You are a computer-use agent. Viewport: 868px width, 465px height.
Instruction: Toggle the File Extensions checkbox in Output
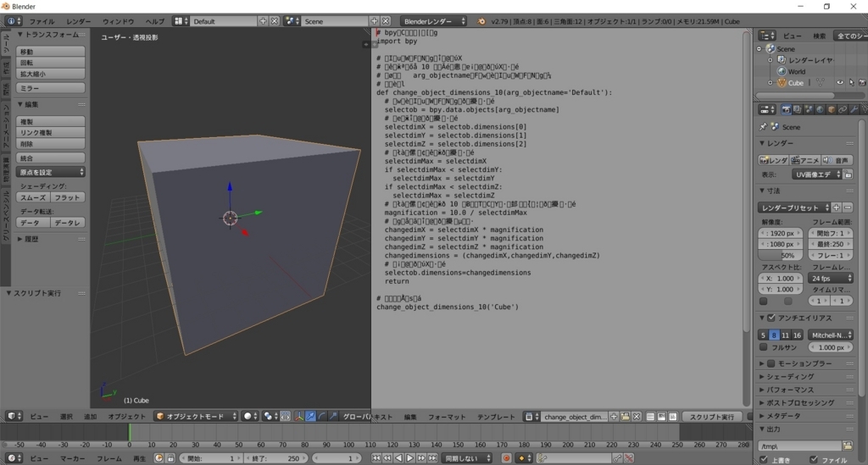[814, 459]
